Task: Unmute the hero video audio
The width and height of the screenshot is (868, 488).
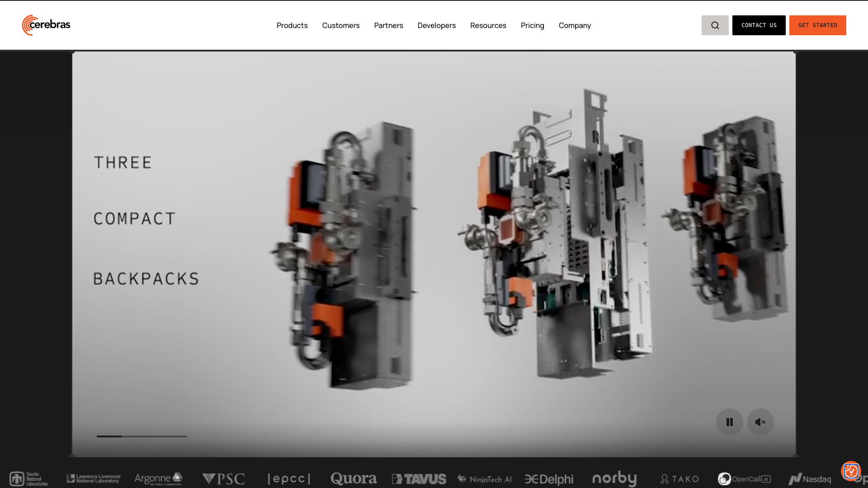Action: tap(760, 422)
